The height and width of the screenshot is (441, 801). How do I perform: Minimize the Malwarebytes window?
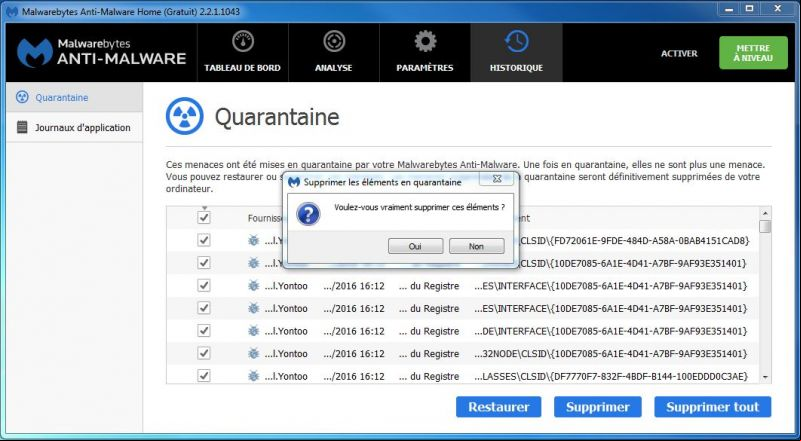tap(729, 9)
